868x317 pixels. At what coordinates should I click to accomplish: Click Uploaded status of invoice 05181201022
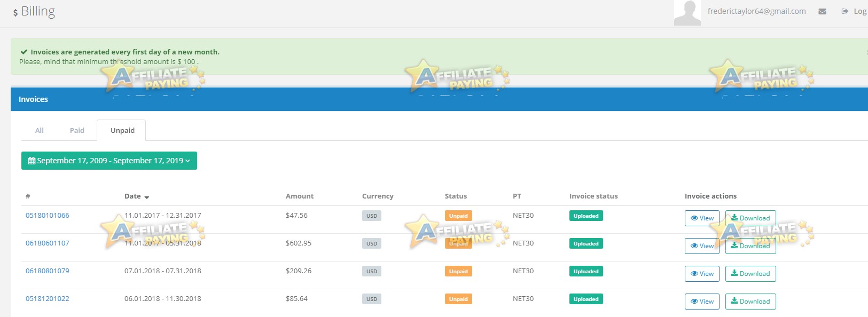tap(586, 299)
